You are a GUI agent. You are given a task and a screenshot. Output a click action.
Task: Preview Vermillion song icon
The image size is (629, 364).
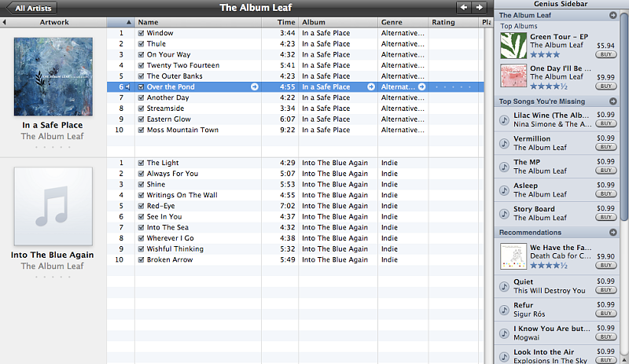click(504, 143)
